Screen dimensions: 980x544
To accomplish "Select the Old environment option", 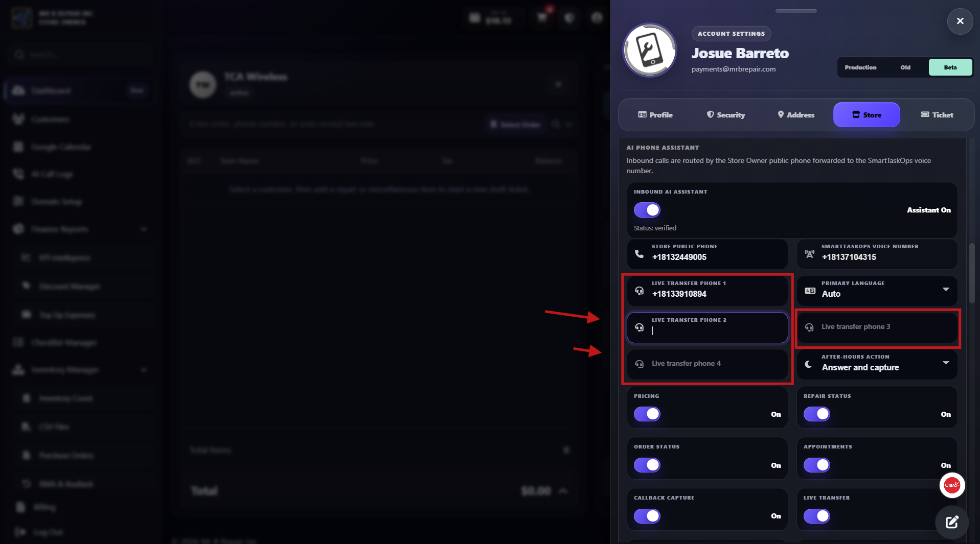I will tap(905, 67).
